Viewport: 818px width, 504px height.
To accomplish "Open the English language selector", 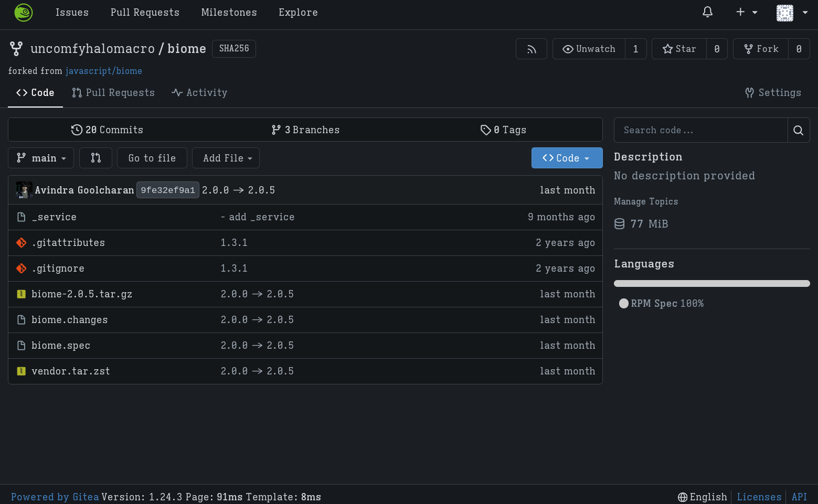I will tap(703, 497).
